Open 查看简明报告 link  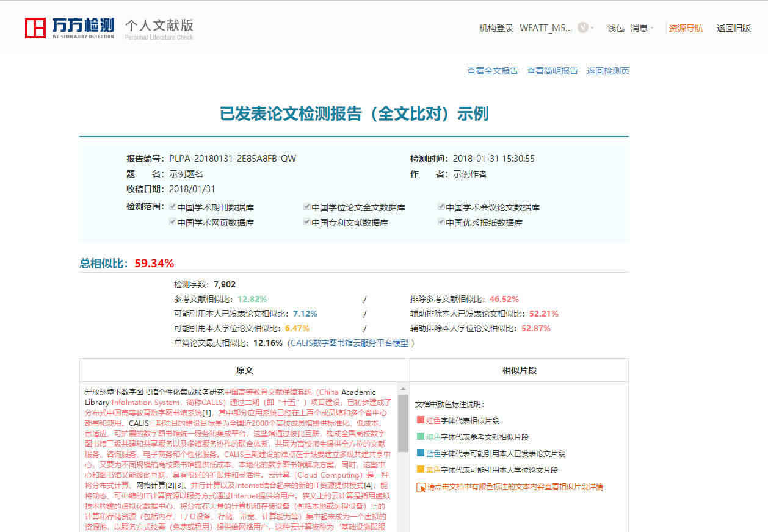pos(552,71)
